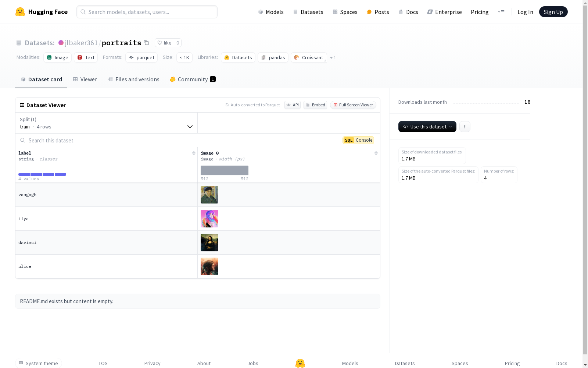Focus the search models and datasets field
This screenshot has height=368, width=588.
click(x=147, y=12)
